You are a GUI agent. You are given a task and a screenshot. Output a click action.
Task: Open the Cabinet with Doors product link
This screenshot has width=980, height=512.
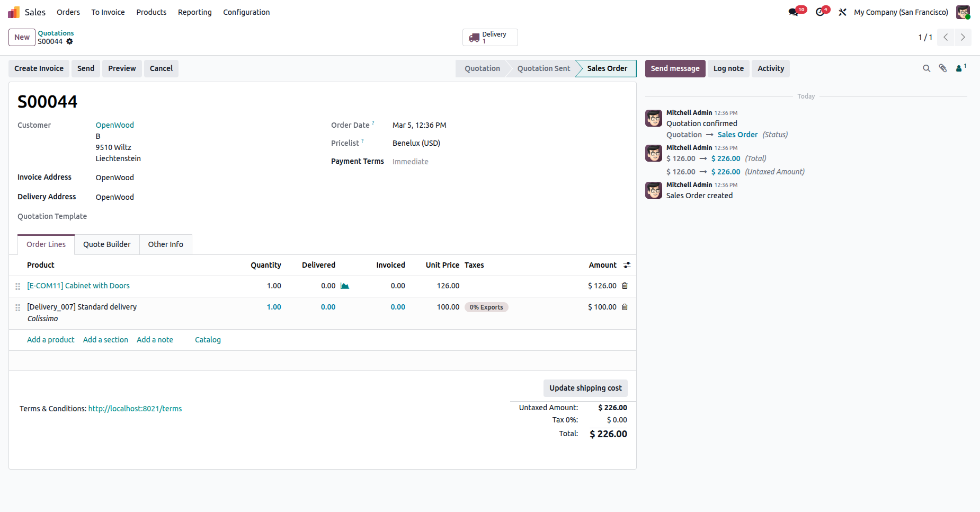[x=78, y=286]
